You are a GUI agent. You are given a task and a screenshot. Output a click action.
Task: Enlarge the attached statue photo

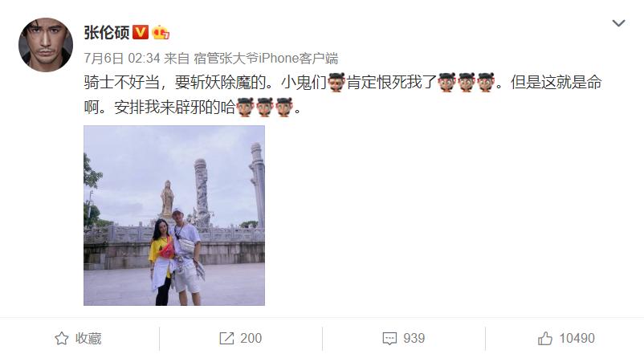(x=174, y=216)
